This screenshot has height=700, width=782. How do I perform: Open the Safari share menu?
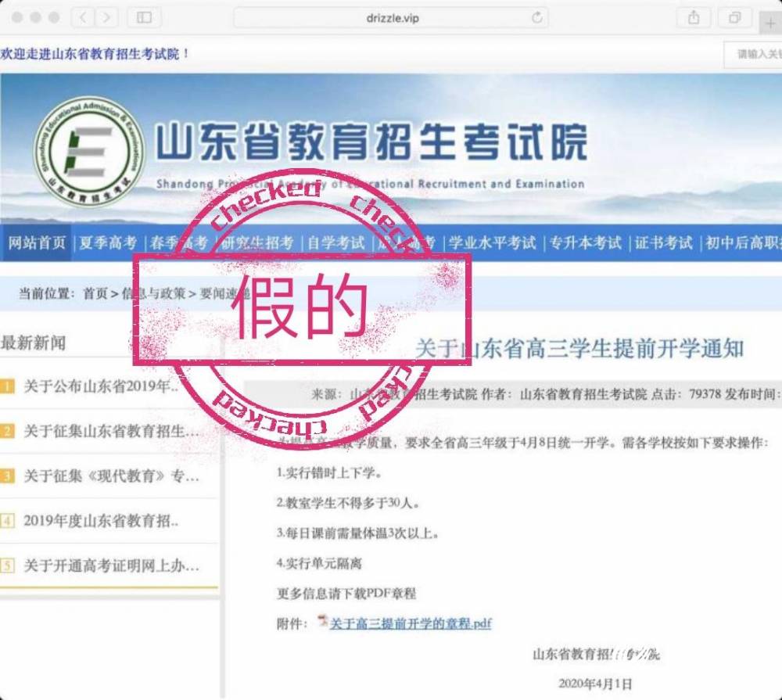pyautogui.click(x=693, y=18)
